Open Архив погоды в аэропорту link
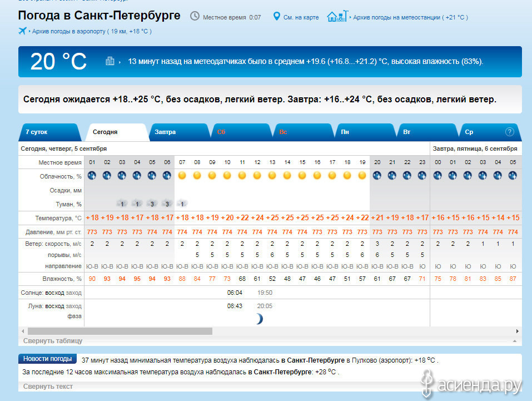The width and height of the screenshot is (532, 401). (x=92, y=31)
